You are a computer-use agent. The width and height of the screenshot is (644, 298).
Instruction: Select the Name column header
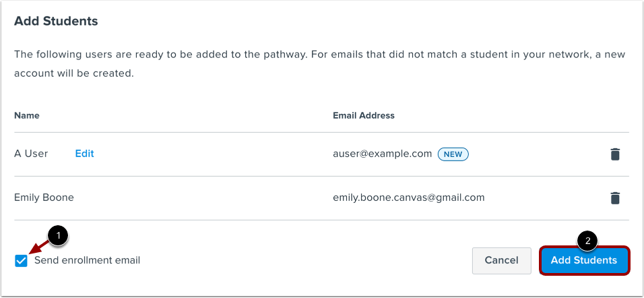27,115
